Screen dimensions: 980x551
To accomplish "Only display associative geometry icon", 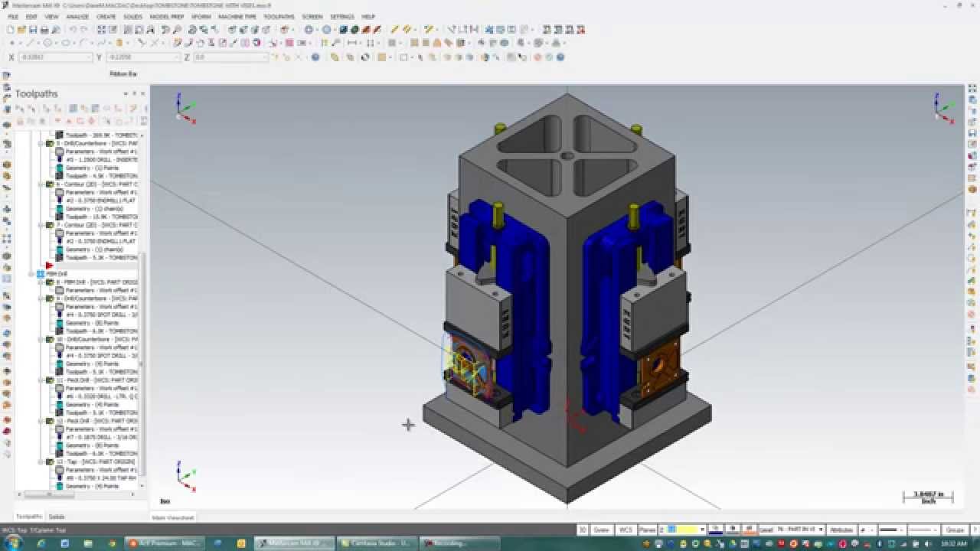I will [x=119, y=121].
